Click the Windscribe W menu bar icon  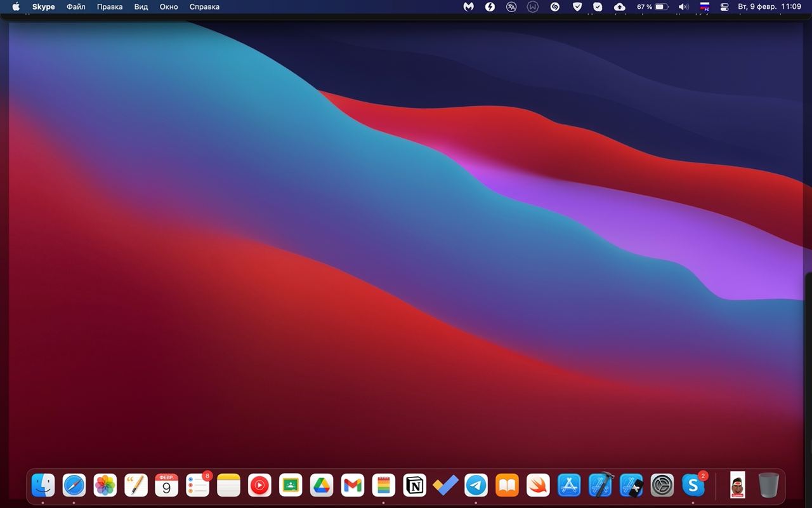pos(533,6)
